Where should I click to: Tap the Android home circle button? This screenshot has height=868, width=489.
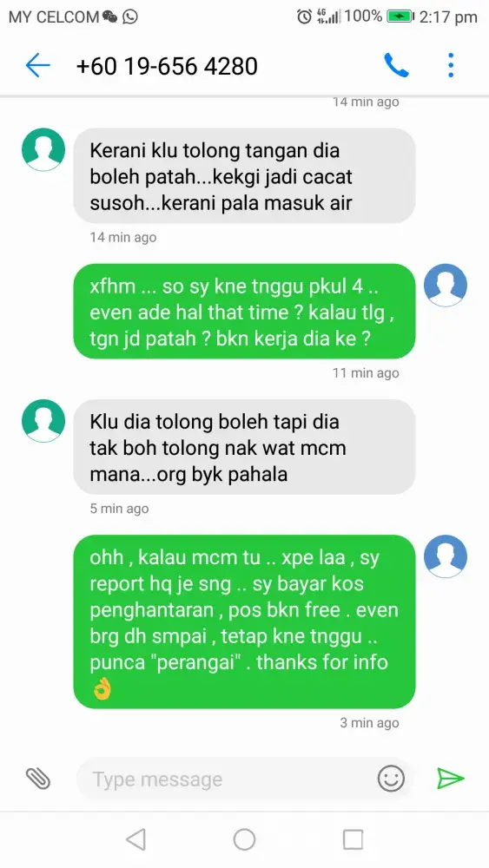[x=244, y=839]
